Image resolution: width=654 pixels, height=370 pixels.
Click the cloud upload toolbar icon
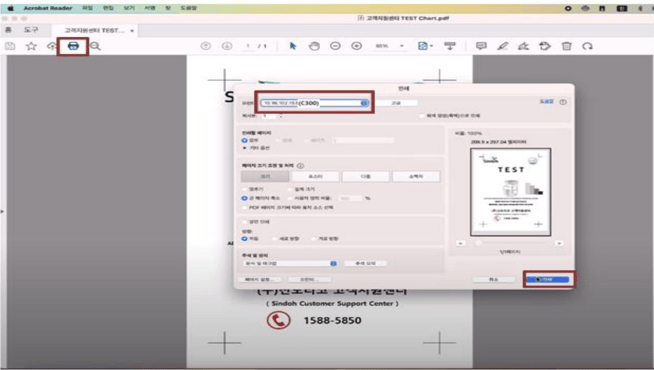tap(52, 46)
